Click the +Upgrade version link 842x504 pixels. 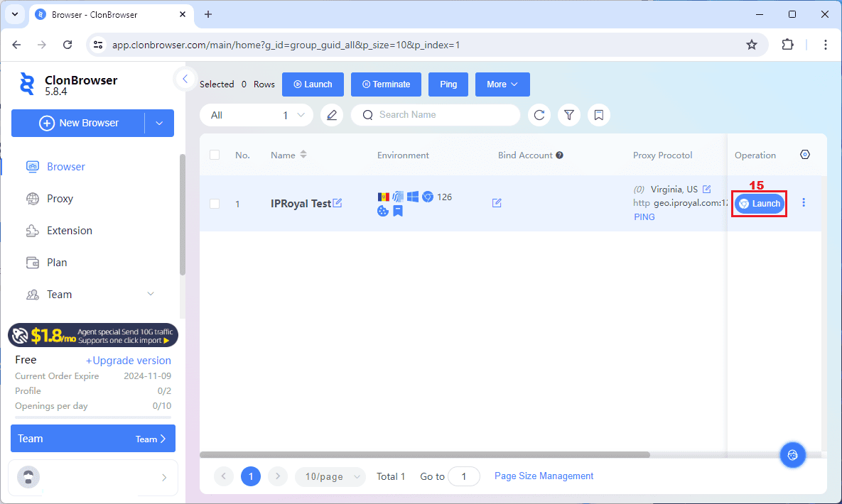(129, 361)
